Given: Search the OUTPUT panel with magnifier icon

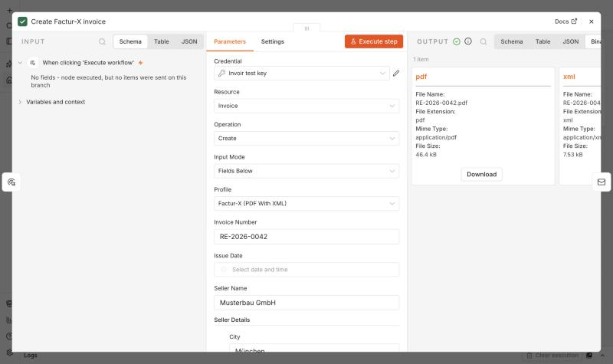Looking at the screenshot, I should (x=484, y=41).
